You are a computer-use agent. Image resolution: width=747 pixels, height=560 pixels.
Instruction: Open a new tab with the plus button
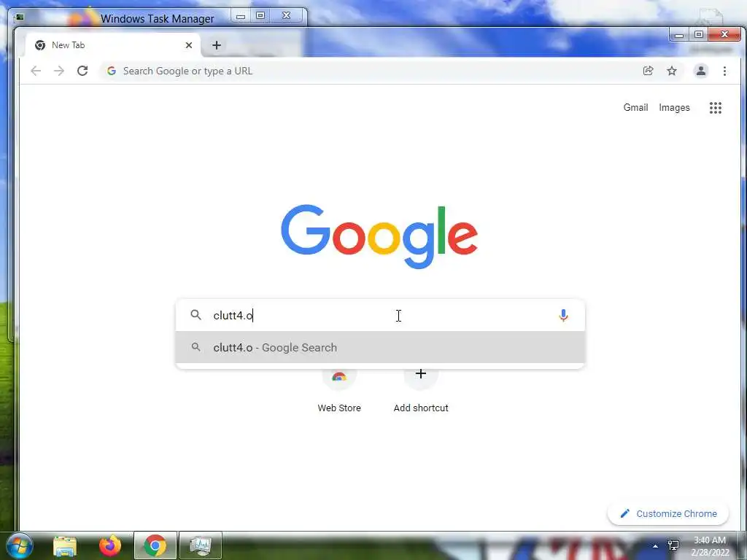tap(216, 45)
